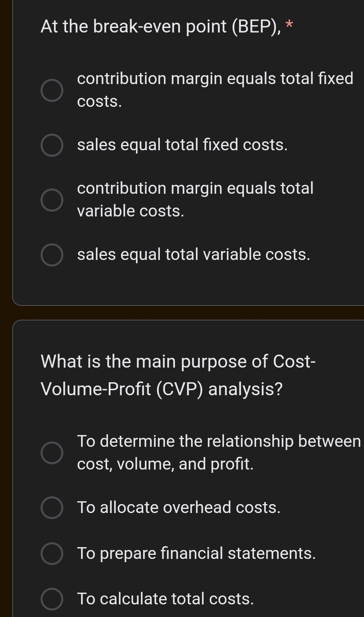Choose radio for 'contribution margin equals total variable costs'
The height and width of the screenshot is (617, 364).
(52, 200)
